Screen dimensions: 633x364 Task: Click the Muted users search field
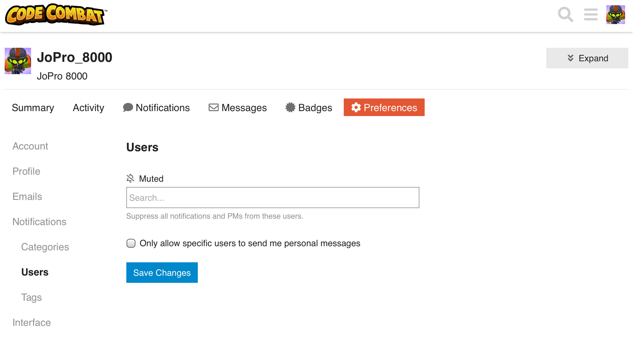[273, 198]
